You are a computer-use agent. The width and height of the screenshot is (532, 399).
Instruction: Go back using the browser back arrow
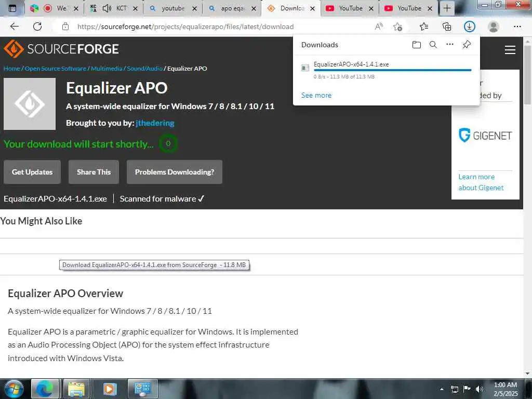14,26
